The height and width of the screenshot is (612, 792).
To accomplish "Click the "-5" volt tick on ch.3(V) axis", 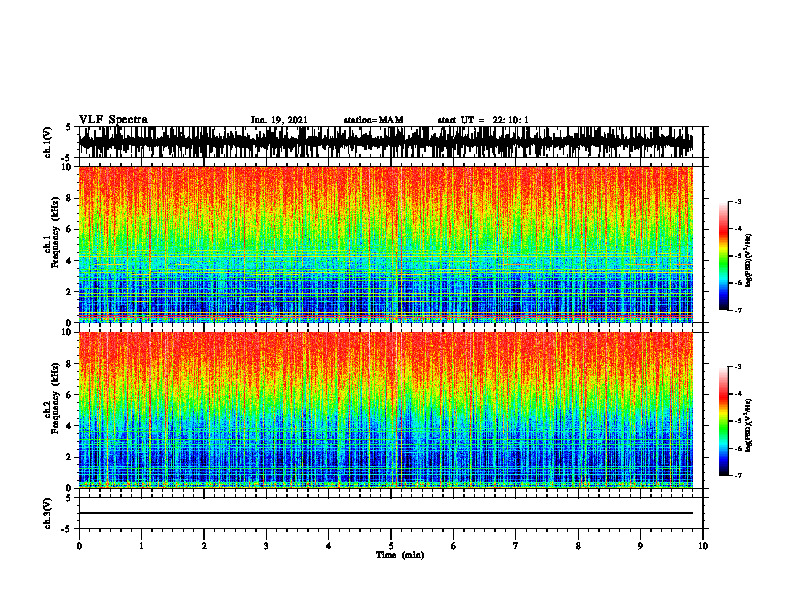I will point(67,529).
